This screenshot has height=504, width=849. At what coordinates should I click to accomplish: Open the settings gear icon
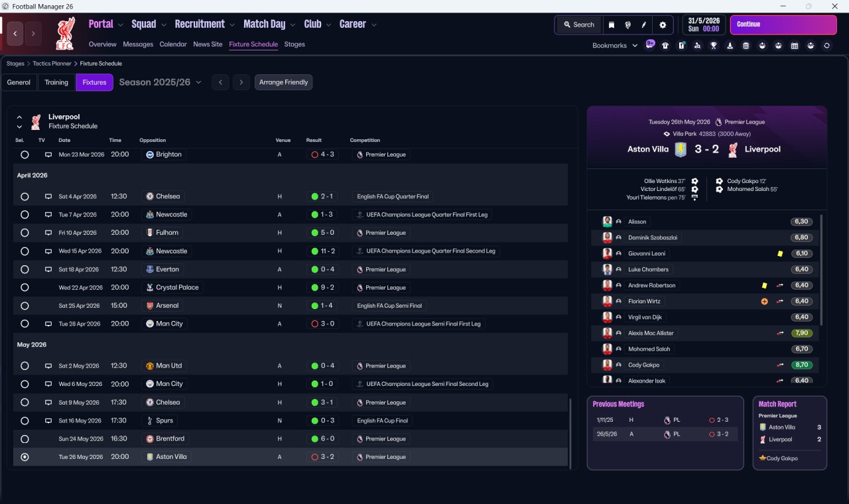tap(662, 25)
